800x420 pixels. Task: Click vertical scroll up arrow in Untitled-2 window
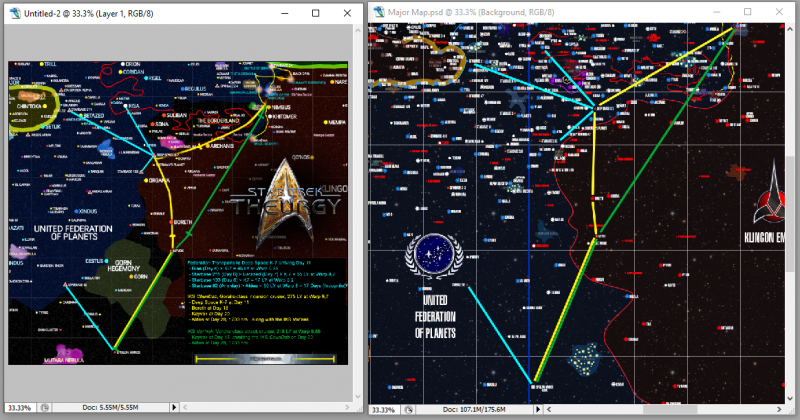(x=357, y=30)
